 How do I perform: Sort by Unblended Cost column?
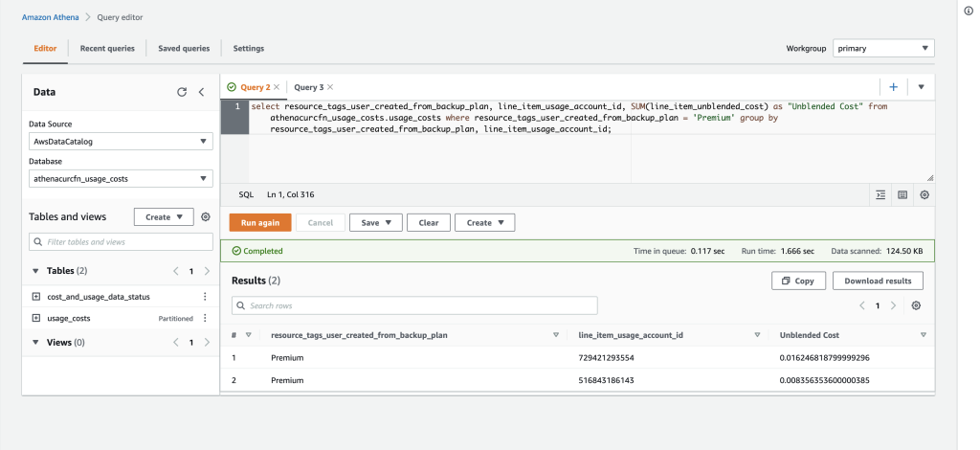coord(924,335)
